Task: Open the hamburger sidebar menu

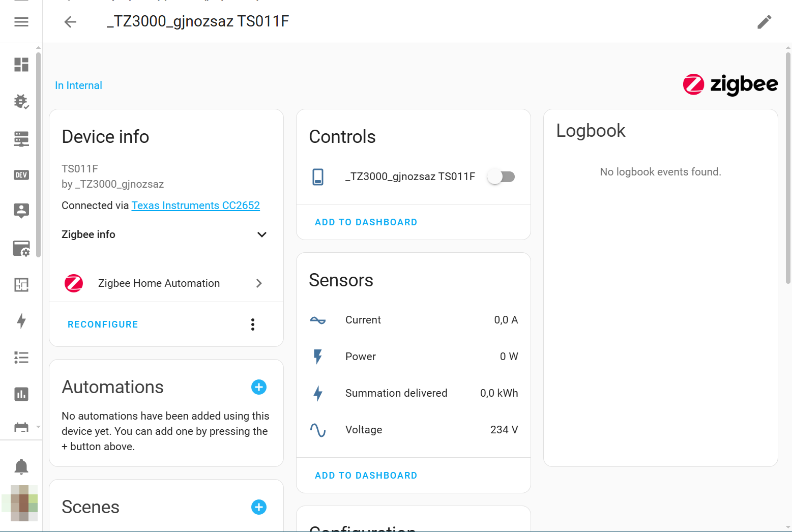Action: (21, 22)
